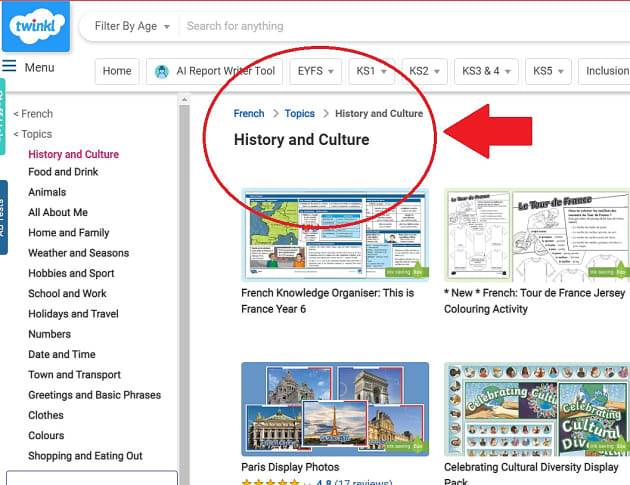Click ink saving Eco badge on Knowledge Organiser
This screenshot has width=630, height=485.
(406, 270)
